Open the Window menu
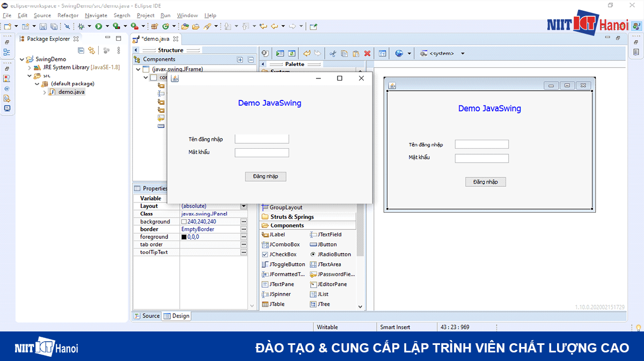644x361 pixels. click(x=187, y=15)
